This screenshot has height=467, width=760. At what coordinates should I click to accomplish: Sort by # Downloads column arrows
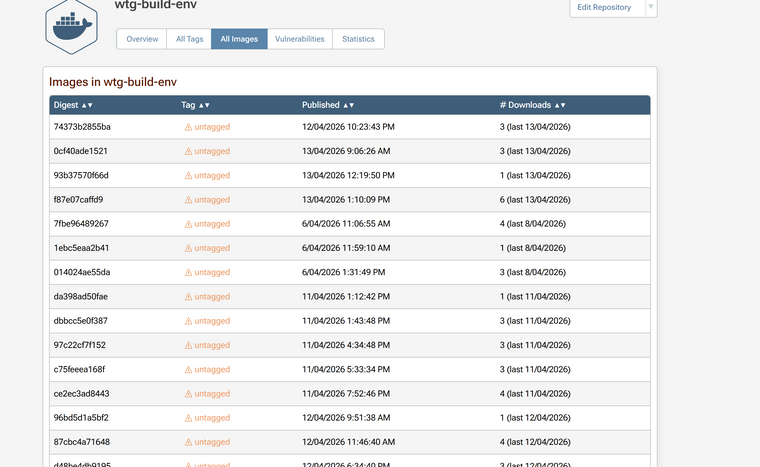point(560,105)
